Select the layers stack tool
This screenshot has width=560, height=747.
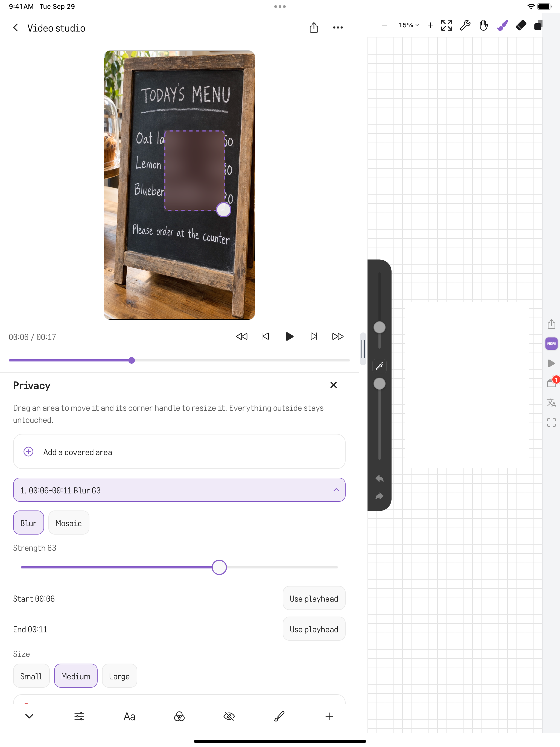pos(538,25)
